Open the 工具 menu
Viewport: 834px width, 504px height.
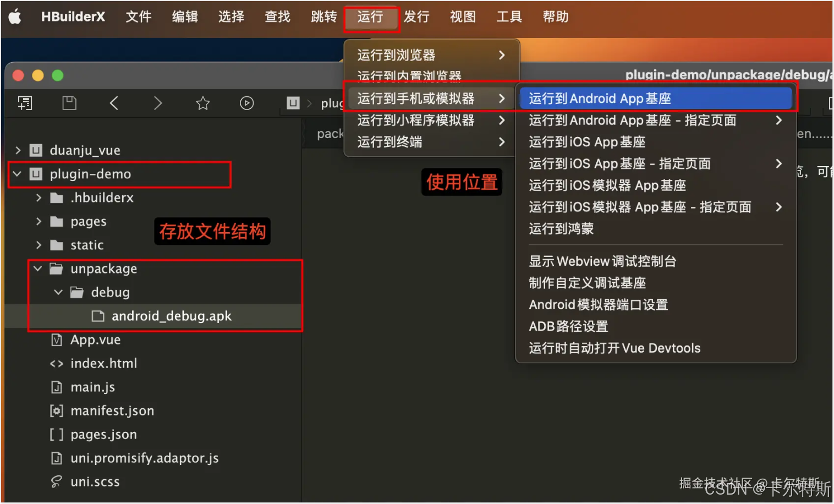[x=509, y=17]
